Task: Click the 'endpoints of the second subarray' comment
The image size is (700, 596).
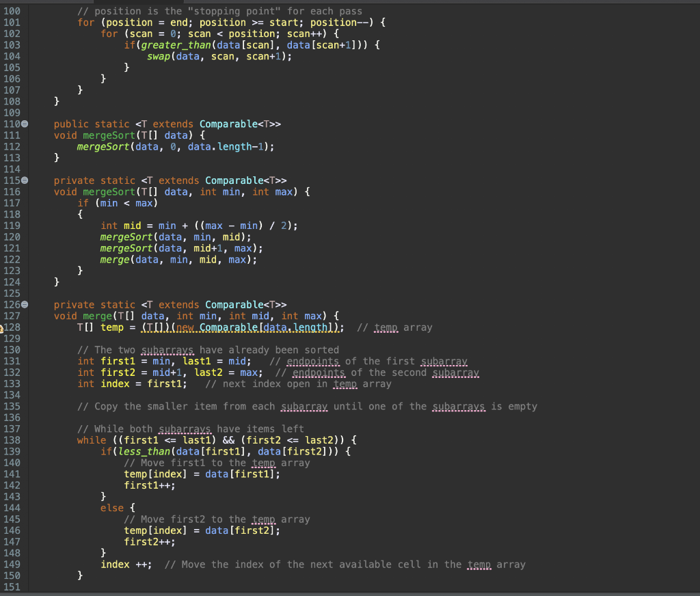Action: (377, 372)
